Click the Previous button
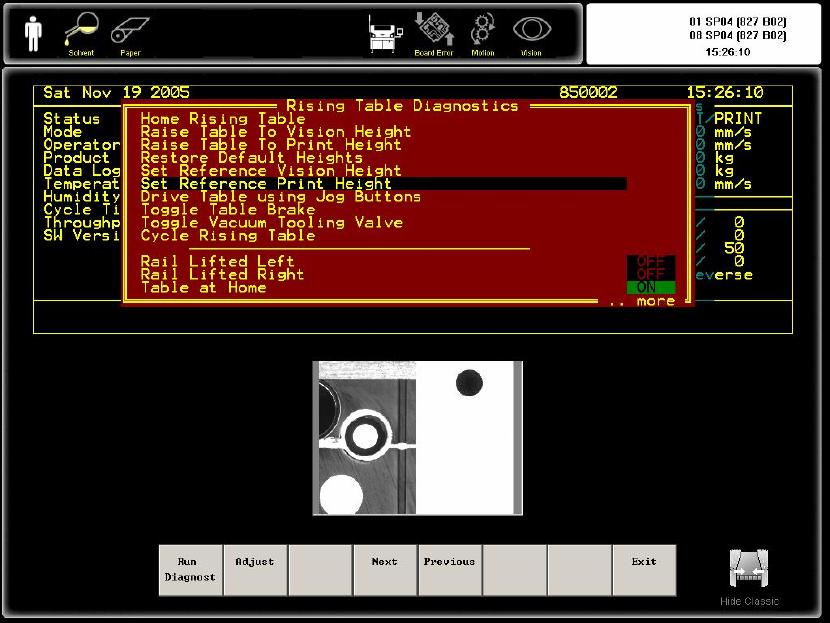The width and height of the screenshot is (830, 623). (x=449, y=570)
